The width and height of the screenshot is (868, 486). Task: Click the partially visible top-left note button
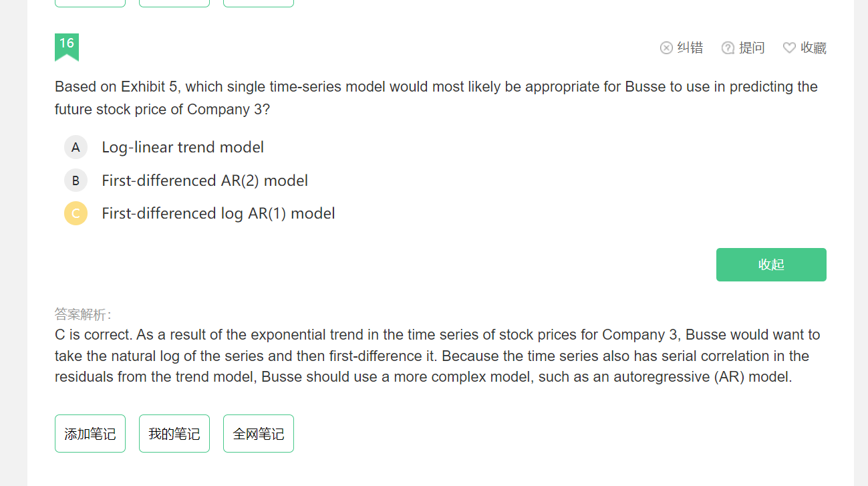tap(90, 3)
